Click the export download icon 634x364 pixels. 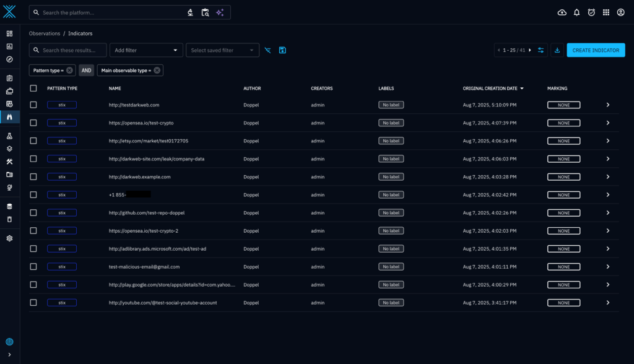pyautogui.click(x=557, y=50)
